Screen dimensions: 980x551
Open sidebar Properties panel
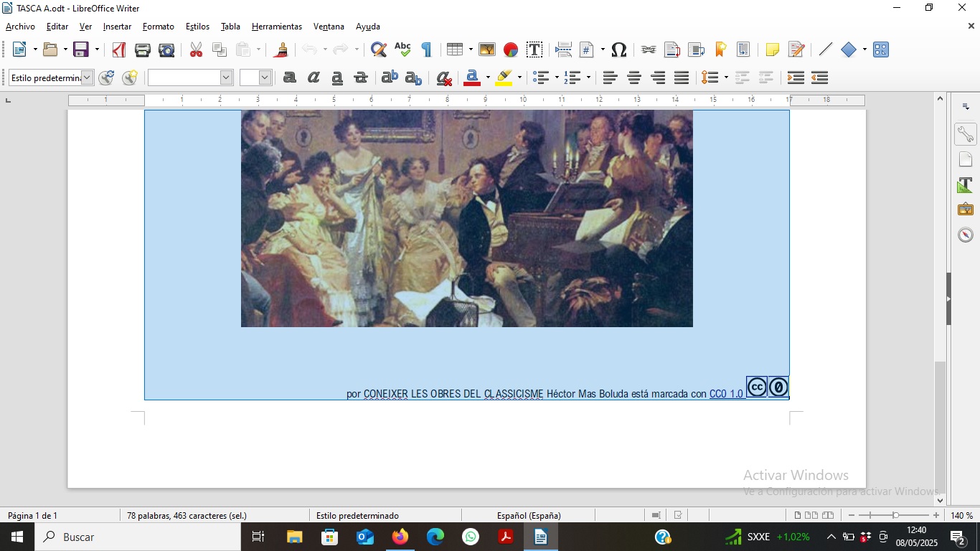click(x=966, y=133)
